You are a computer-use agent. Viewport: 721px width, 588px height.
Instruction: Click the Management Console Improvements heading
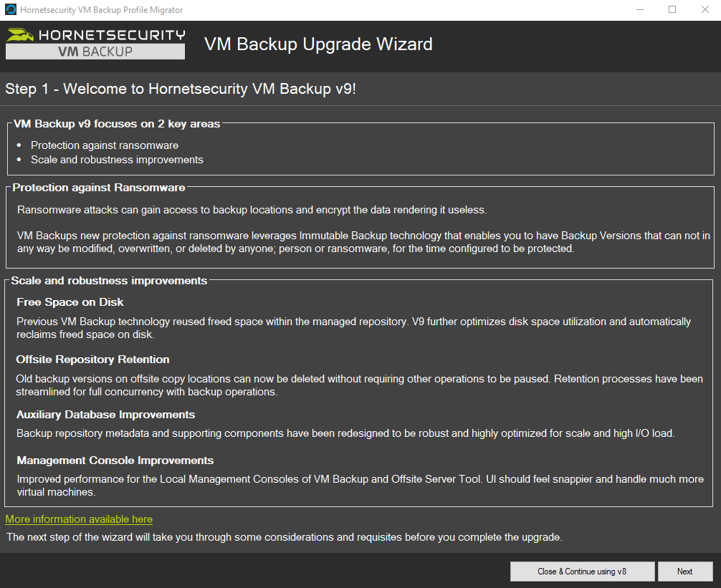pyautogui.click(x=115, y=461)
